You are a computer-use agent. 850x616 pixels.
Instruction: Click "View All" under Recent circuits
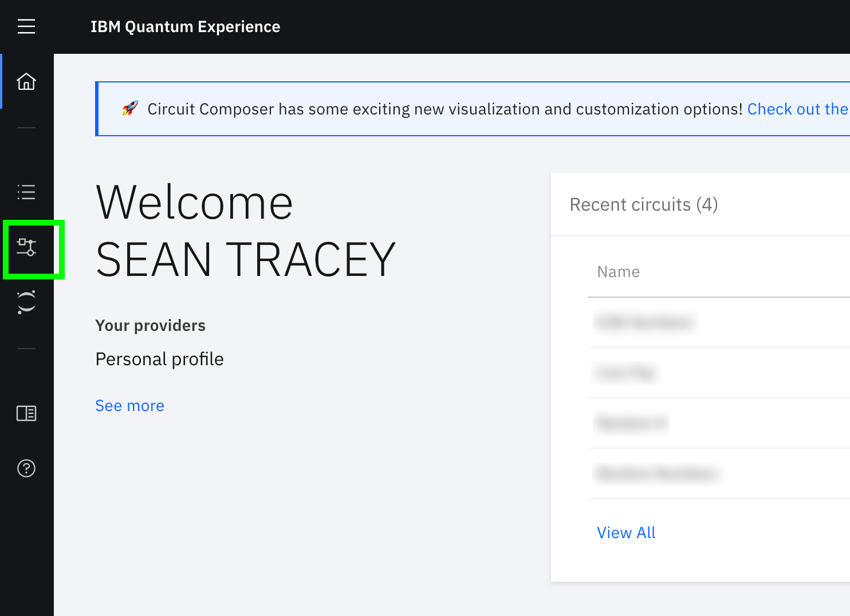[x=626, y=532]
